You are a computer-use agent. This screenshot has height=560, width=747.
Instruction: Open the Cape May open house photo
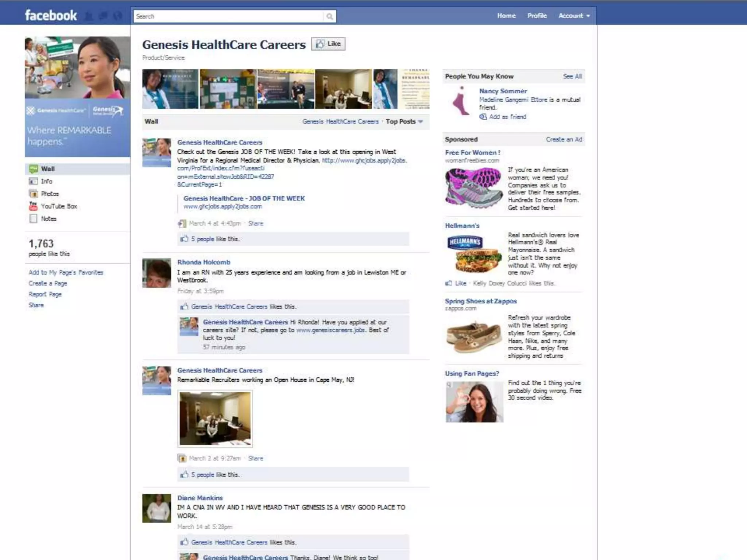coord(215,419)
